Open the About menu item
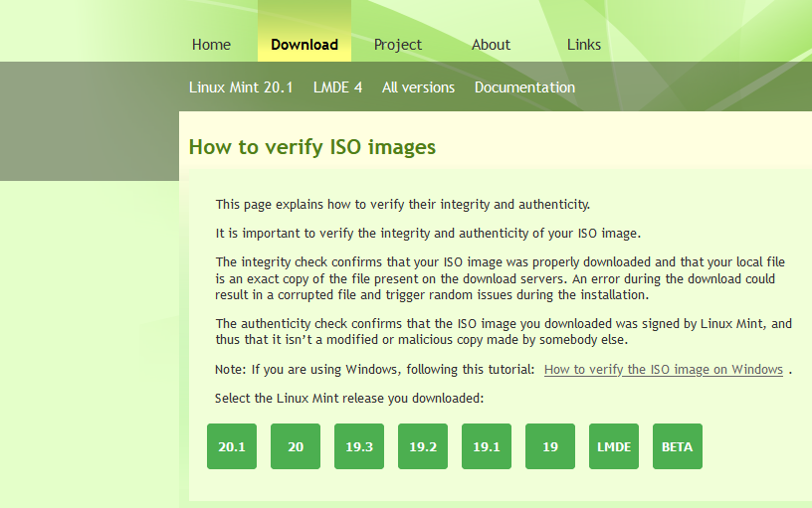The height and width of the screenshot is (508, 812). coord(491,45)
